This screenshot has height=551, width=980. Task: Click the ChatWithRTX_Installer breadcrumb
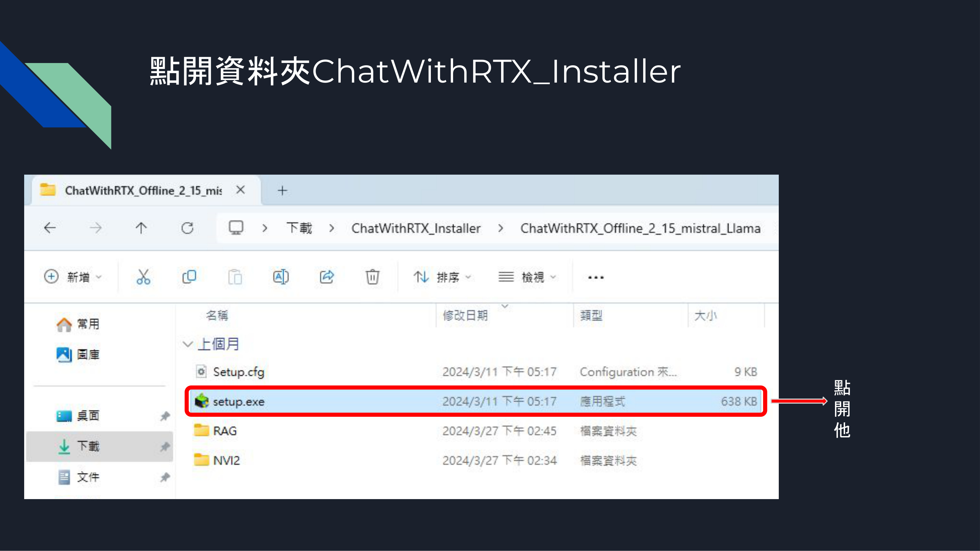point(416,228)
